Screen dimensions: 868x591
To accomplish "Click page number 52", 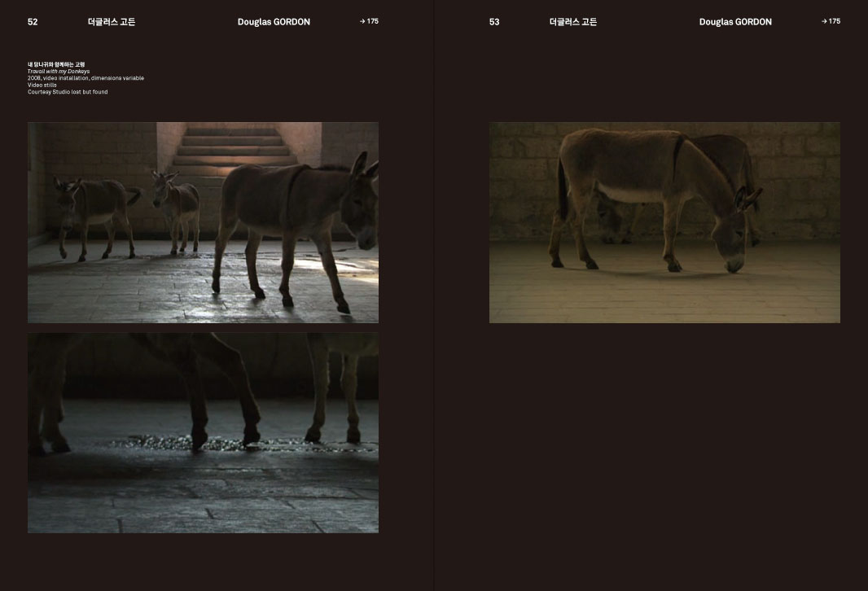I will (x=33, y=22).
